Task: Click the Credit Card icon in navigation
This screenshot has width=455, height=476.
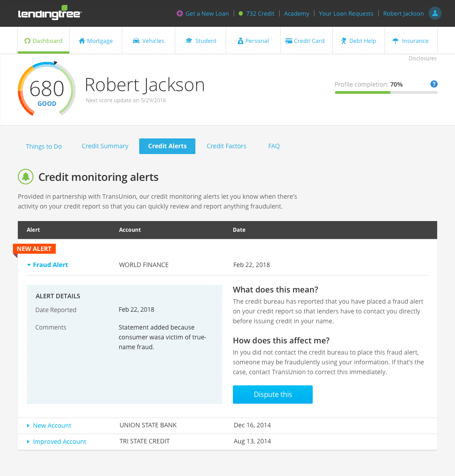Action: (289, 41)
